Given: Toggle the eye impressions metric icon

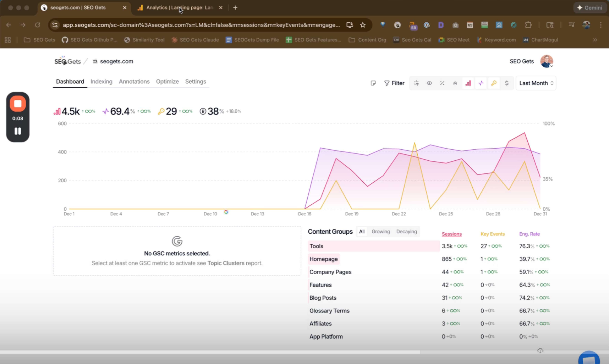Looking at the screenshot, I should [429, 83].
